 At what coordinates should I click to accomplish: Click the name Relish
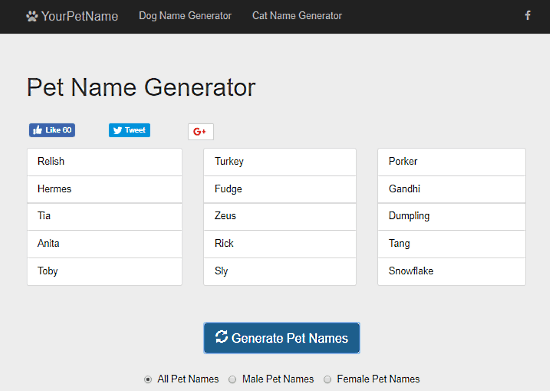click(105, 162)
